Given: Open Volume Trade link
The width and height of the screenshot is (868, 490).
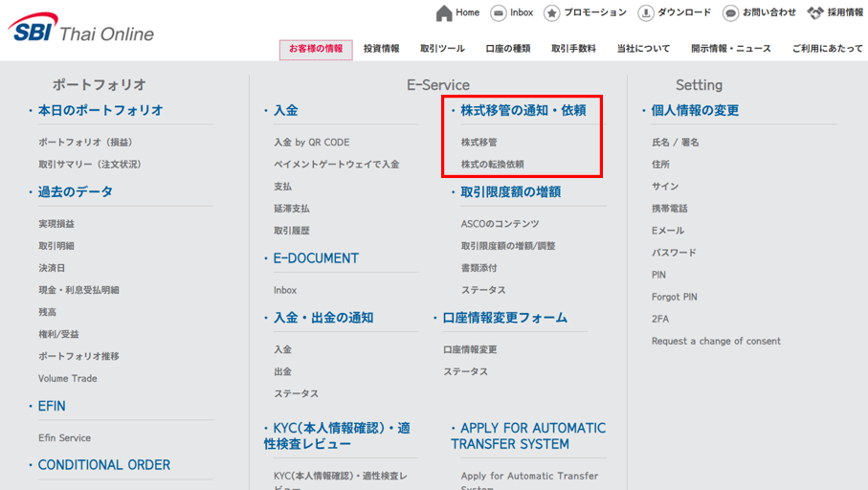Looking at the screenshot, I should click(68, 379).
